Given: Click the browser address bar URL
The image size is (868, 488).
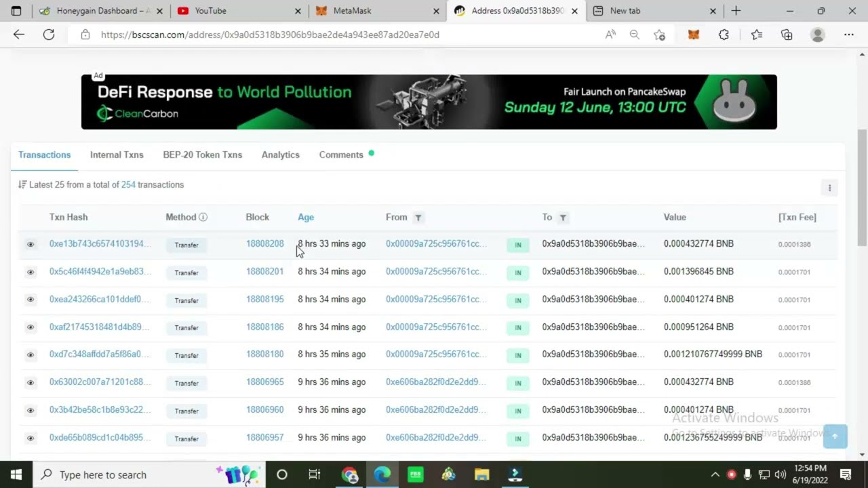Looking at the screenshot, I should click(x=270, y=35).
